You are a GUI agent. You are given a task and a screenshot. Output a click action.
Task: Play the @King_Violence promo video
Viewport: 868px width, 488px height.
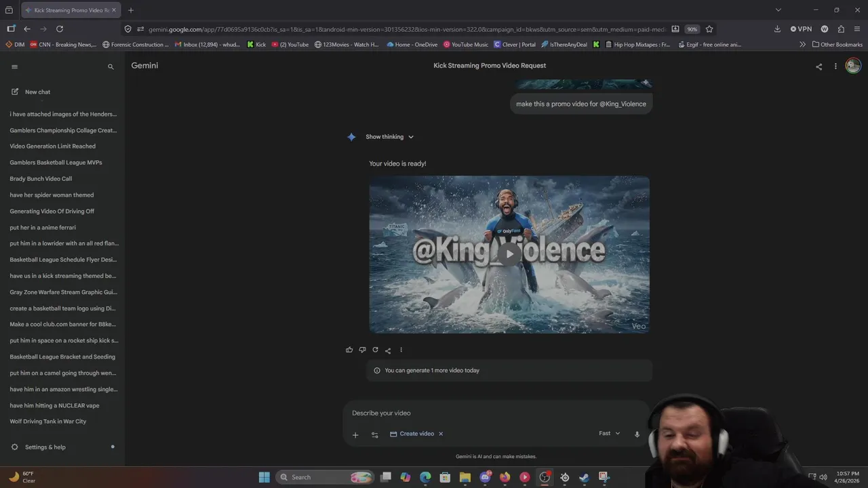pyautogui.click(x=509, y=254)
